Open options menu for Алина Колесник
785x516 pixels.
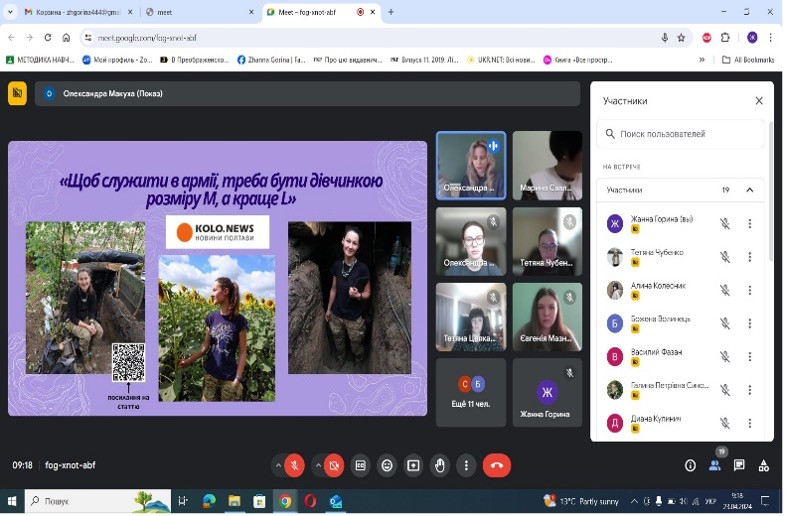pyautogui.click(x=750, y=290)
